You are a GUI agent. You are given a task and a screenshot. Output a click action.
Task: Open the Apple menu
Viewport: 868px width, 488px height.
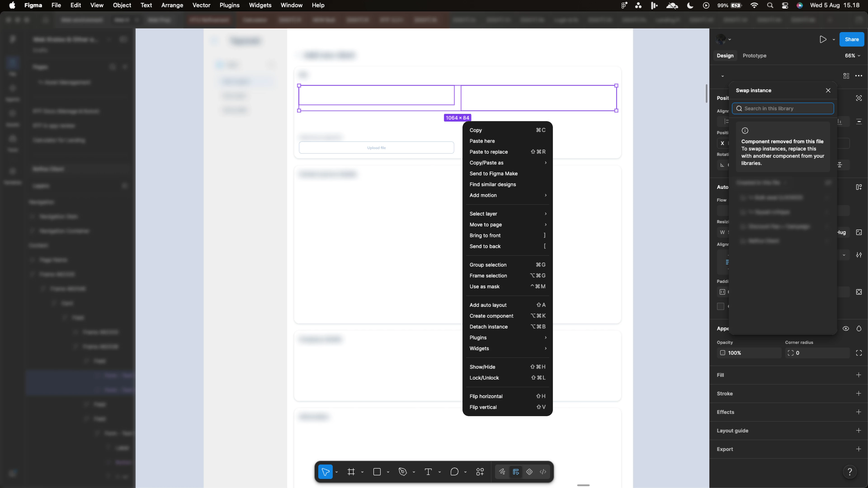tap(12, 5)
